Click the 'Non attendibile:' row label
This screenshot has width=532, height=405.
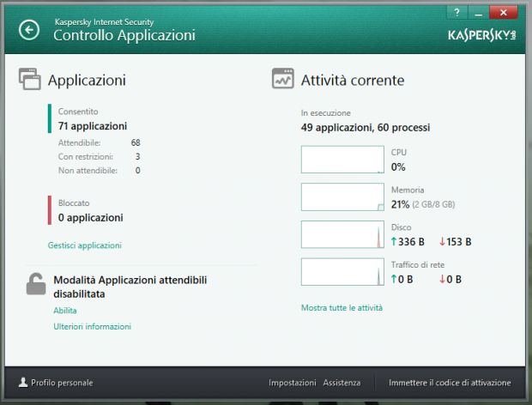(88, 170)
